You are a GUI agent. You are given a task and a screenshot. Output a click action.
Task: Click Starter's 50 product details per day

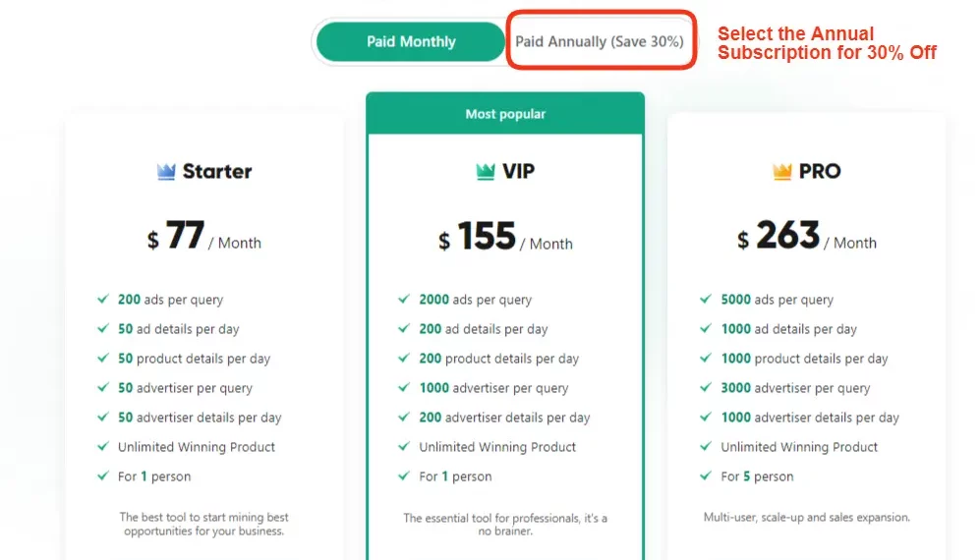(194, 359)
